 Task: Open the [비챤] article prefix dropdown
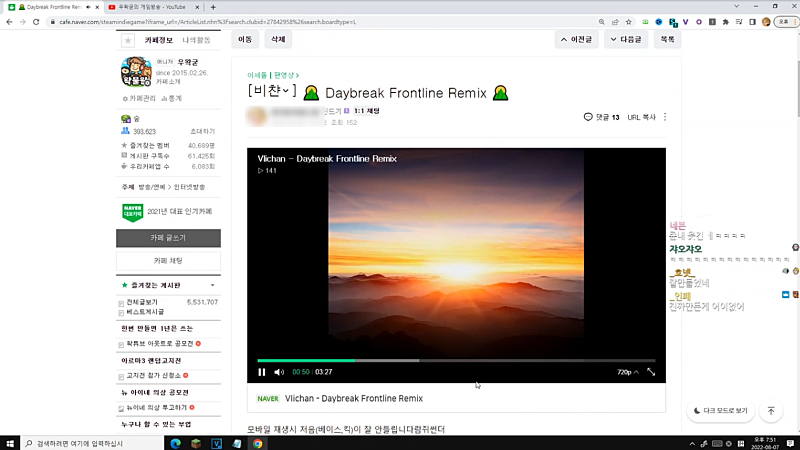[x=272, y=92]
